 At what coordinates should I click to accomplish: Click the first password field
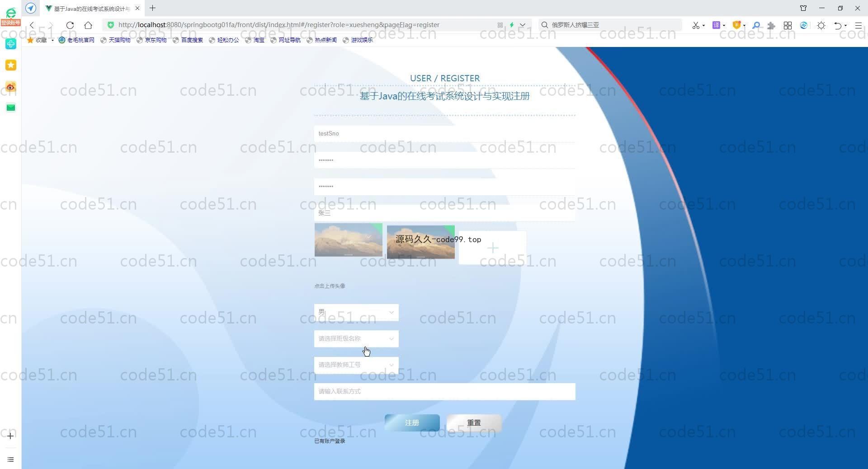point(444,160)
